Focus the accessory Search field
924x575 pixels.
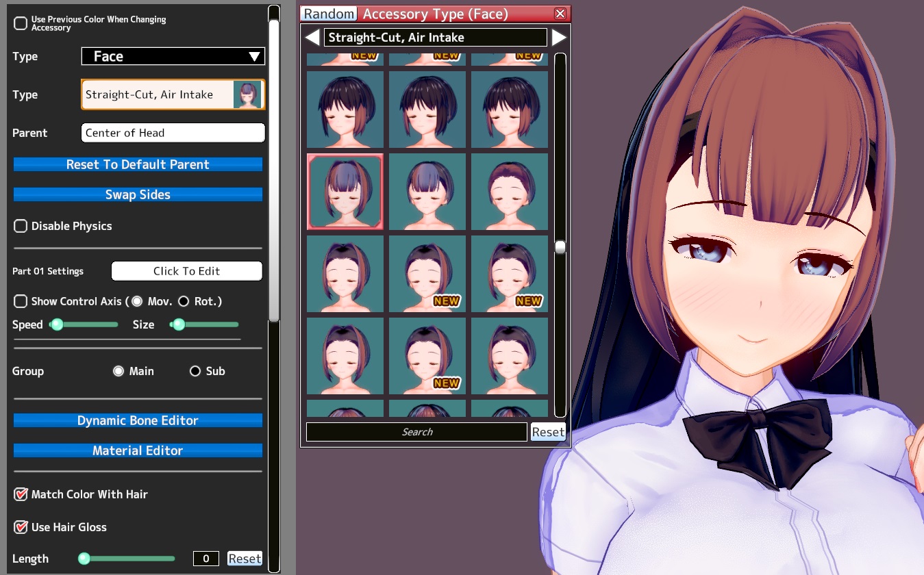click(416, 432)
